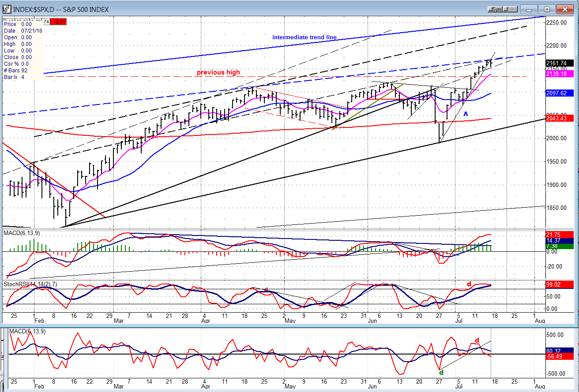Image resolution: width=579 pixels, height=392 pixels.
Task: Click the 'previous high' red annotation
Action: coord(219,72)
